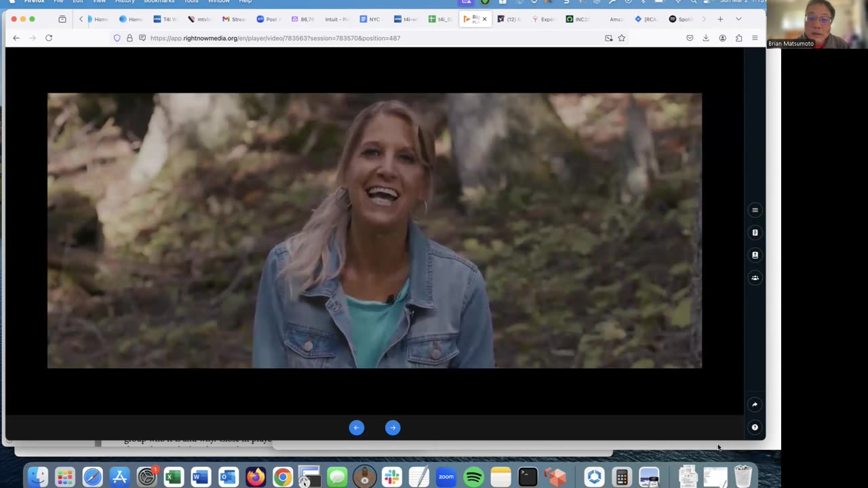Click the share arrow icon in player sidebar

(x=755, y=405)
